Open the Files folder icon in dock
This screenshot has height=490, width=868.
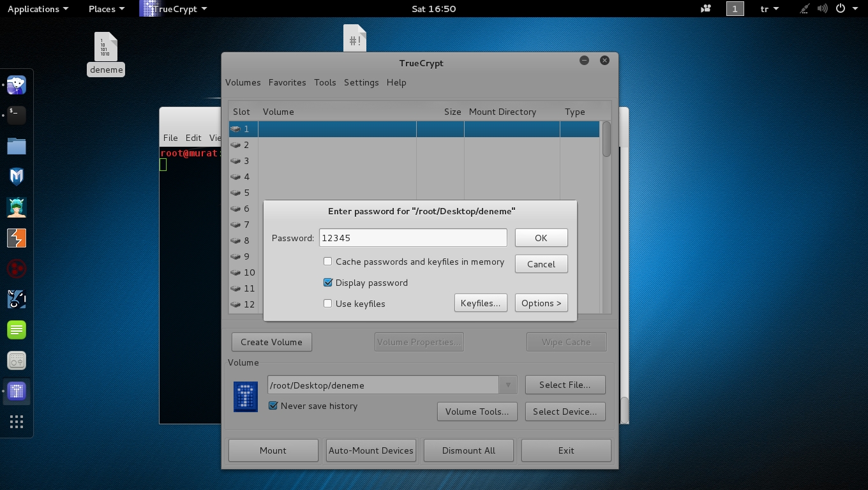[x=17, y=146]
